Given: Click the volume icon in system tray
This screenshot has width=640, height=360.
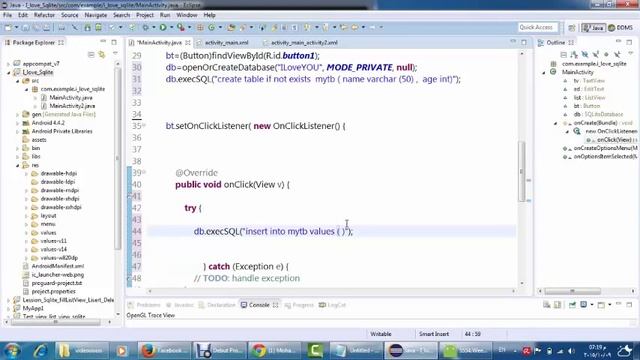Looking at the screenshot, I should pos(571,351).
